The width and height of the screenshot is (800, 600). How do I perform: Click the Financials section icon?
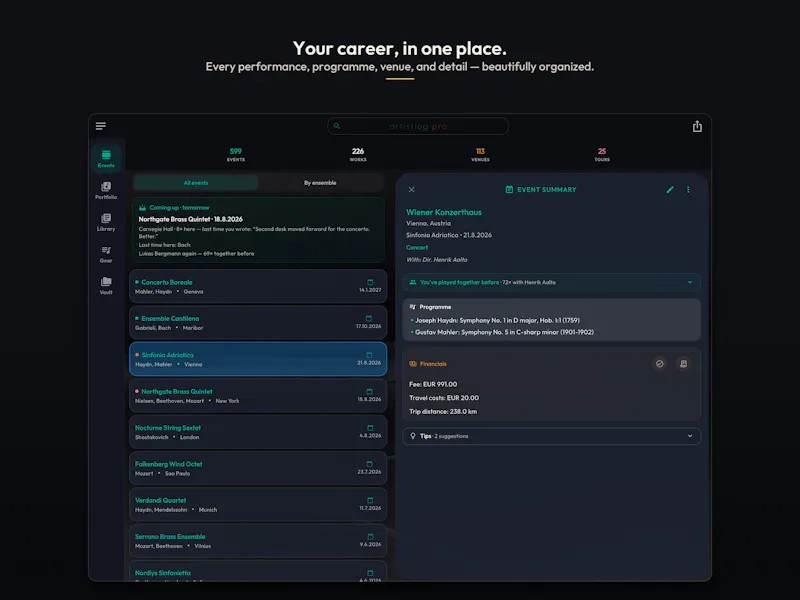[x=413, y=364]
